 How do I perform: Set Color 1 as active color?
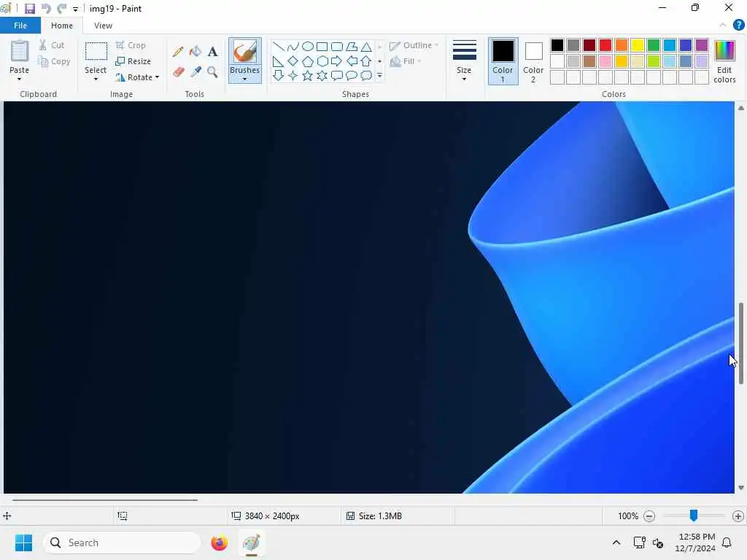(503, 61)
